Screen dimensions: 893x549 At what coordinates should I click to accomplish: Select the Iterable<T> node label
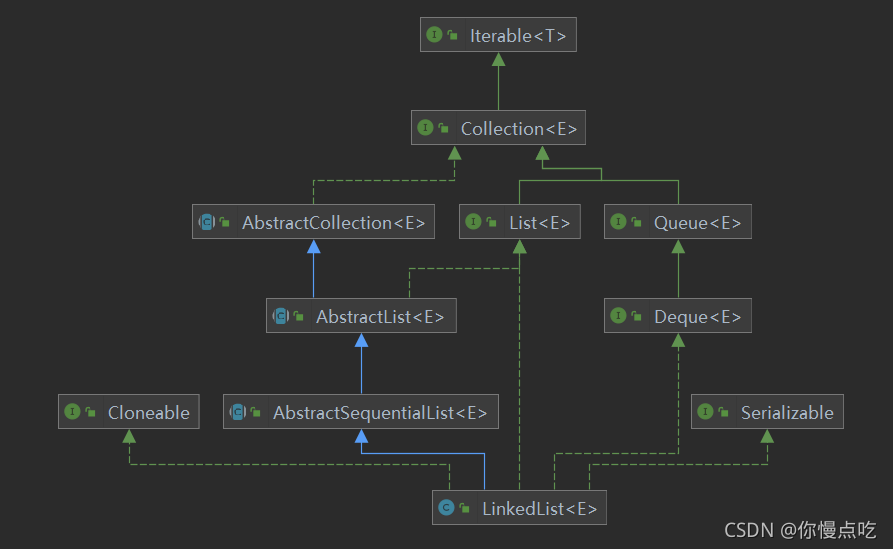[518, 36]
